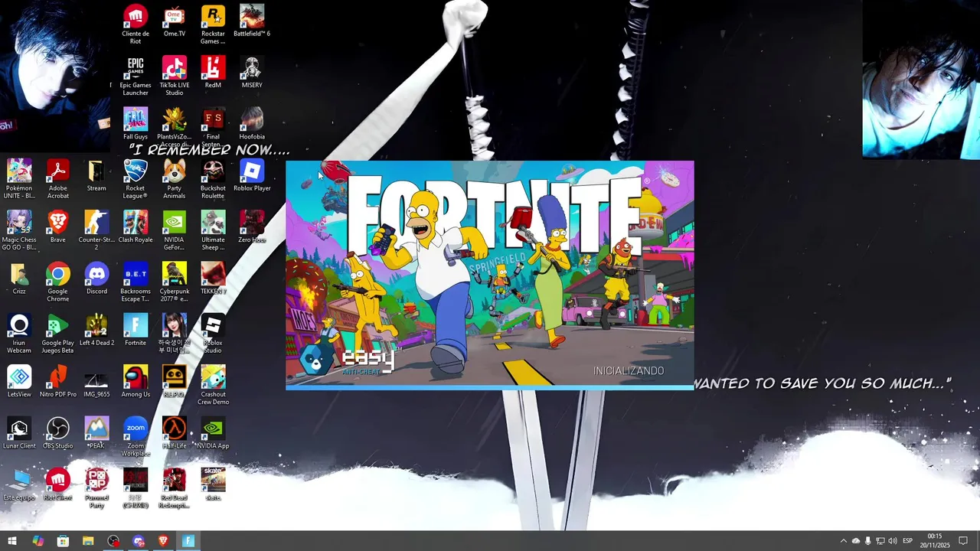Click the Hoofobia desktop icon
The image size is (980, 551).
252,124
